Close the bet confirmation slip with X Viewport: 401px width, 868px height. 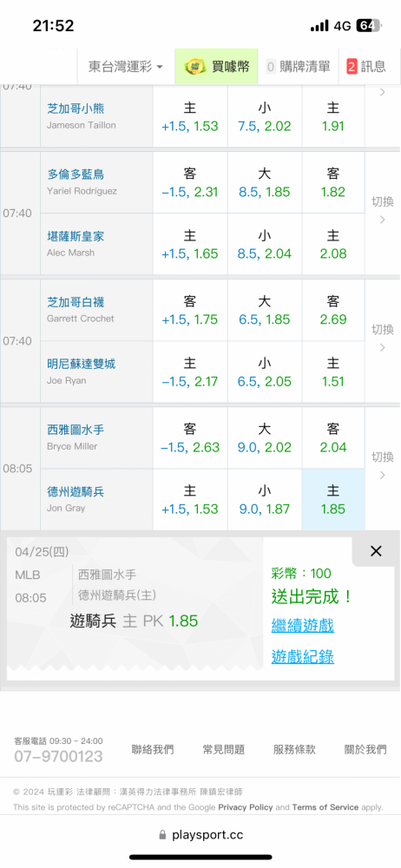coord(376,551)
